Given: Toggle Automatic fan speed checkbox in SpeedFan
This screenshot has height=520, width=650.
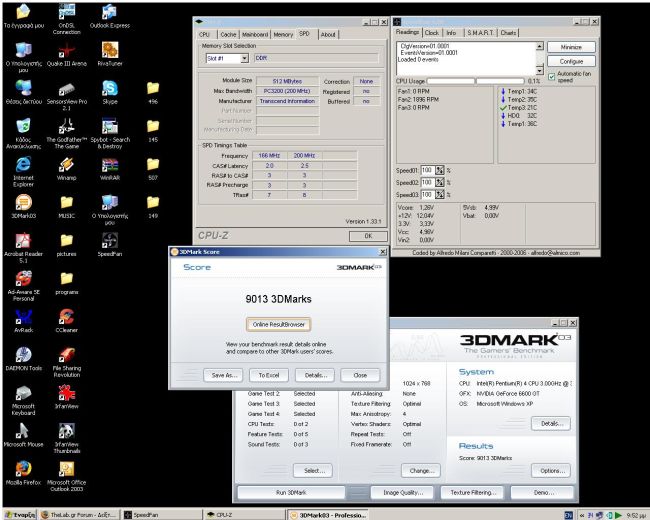Looking at the screenshot, I should pos(552,77).
